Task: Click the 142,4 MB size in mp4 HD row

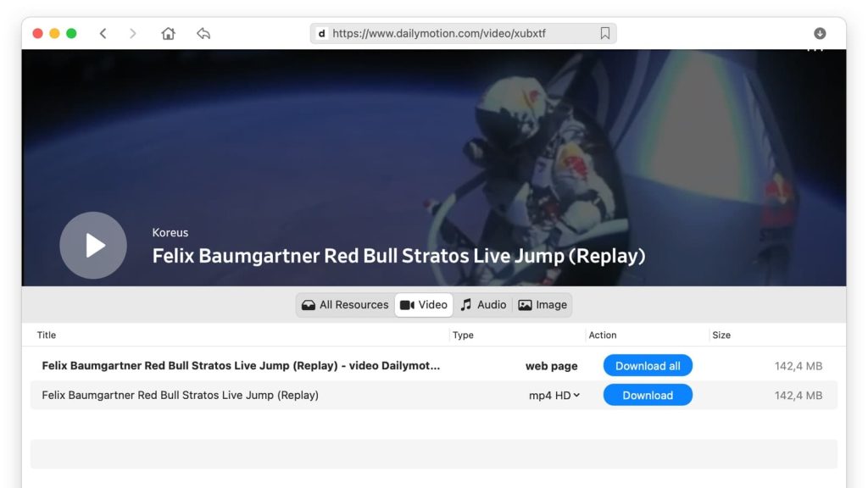Action: [x=798, y=395]
